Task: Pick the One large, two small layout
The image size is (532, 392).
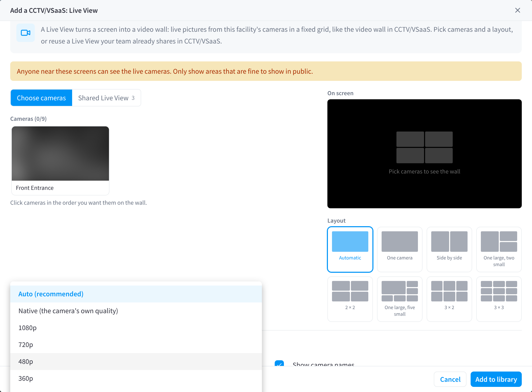Action: (499, 249)
